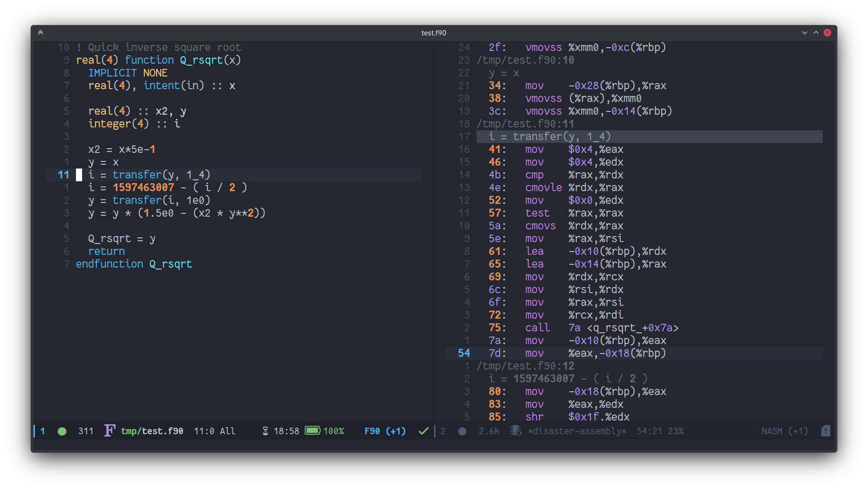Click the 'integer(4) :: i' declaration

click(134, 124)
